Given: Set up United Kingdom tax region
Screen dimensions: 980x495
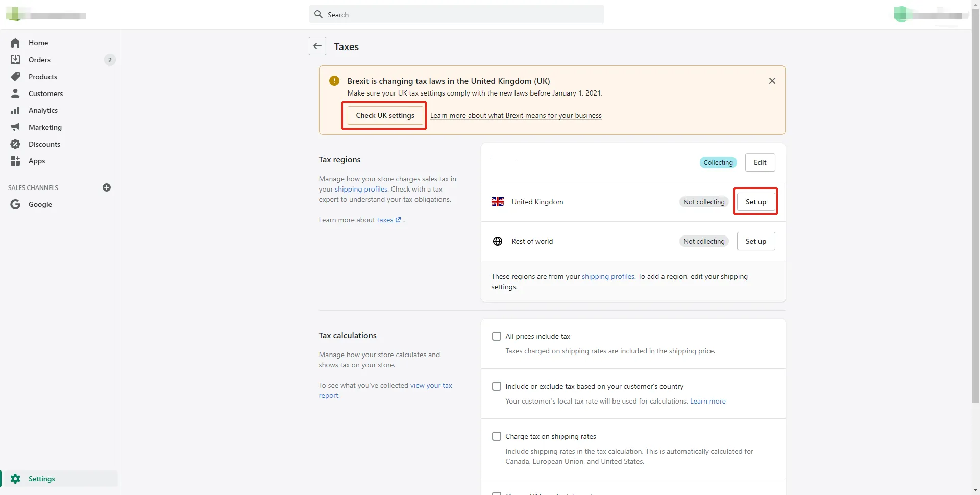Looking at the screenshot, I should click(x=755, y=202).
